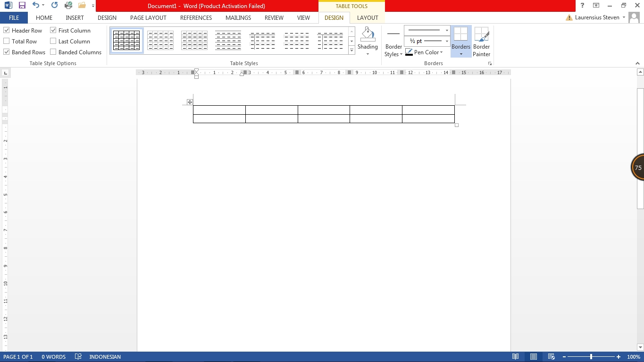Switch to the table LAYOUT tab
The image size is (644, 362).
coord(368,17)
